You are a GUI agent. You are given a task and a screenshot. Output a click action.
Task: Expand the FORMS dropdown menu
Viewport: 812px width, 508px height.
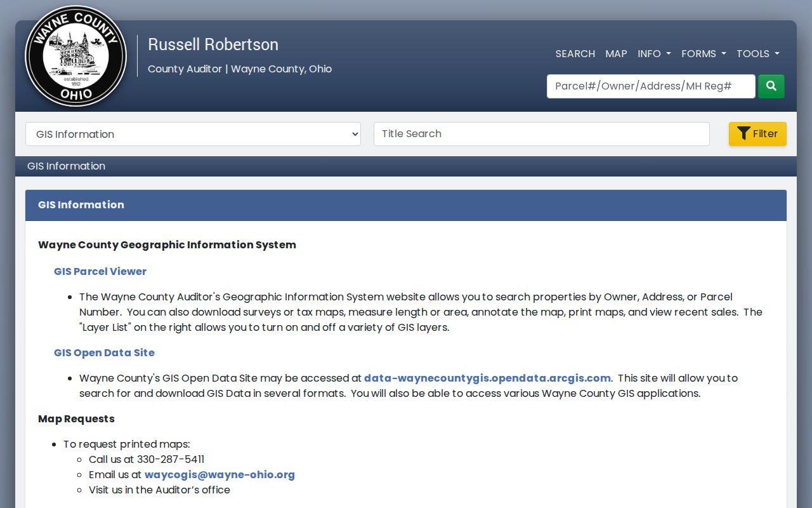pyautogui.click(x=704, y=54)
